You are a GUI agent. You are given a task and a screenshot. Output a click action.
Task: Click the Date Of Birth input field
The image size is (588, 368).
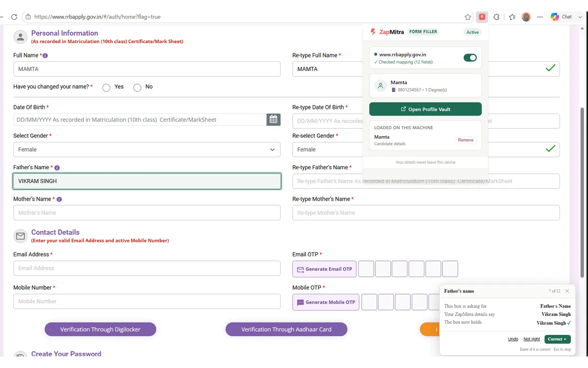click(140, 120)
